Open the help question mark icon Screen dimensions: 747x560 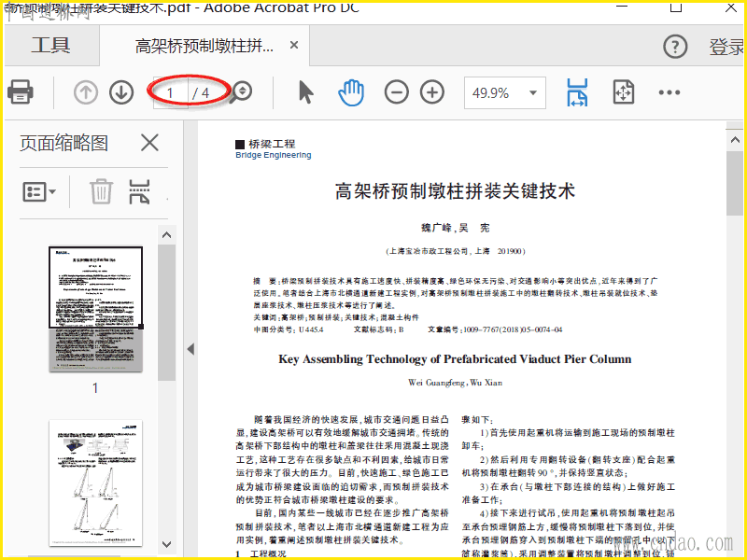pyautogui.click(x=675, y=47)
